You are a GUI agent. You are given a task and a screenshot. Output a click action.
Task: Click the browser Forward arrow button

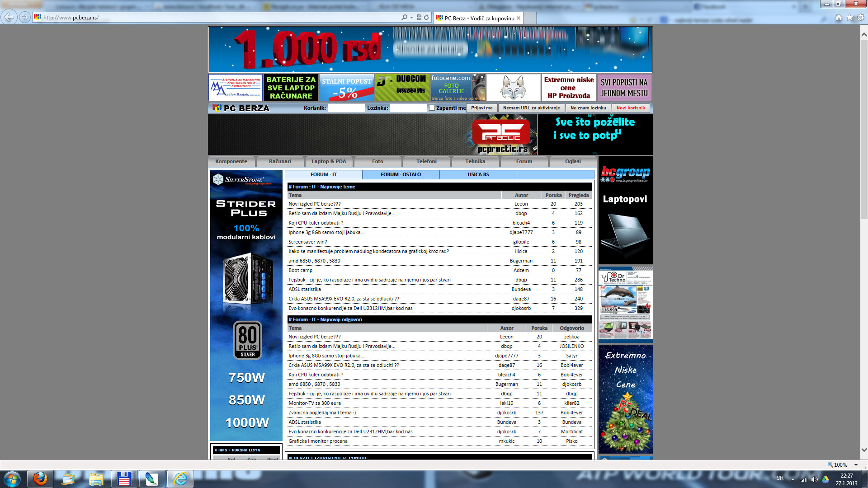pos(25,17)
